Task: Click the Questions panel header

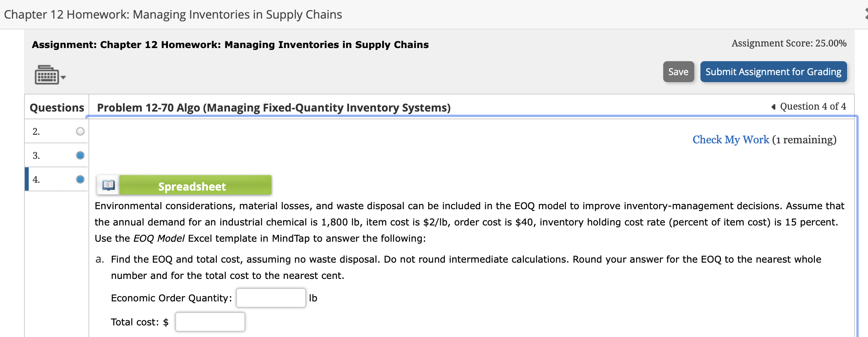Action: 57,107
